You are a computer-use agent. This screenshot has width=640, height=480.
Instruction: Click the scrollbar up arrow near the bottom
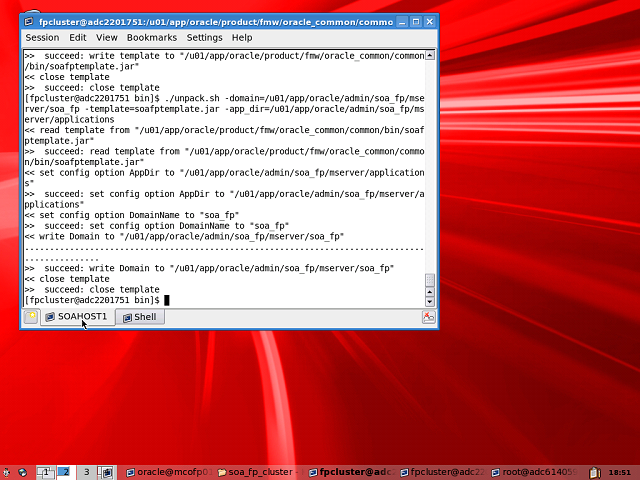[x=430, y=292]
